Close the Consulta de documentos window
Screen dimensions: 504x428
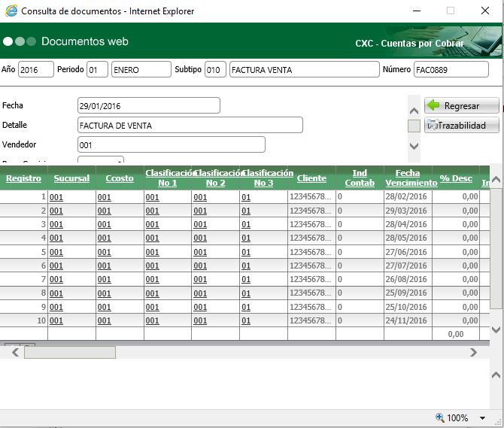click(485, 11)
